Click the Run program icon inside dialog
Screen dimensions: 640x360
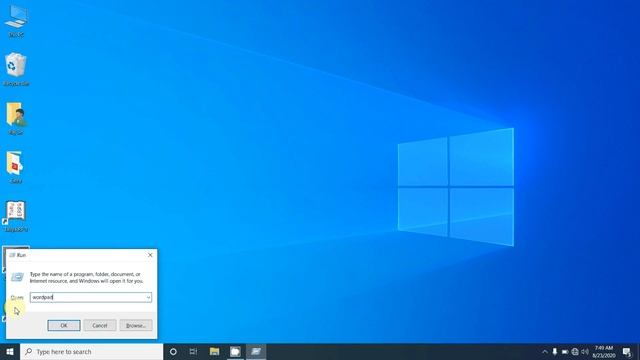(x=17, y=277)
